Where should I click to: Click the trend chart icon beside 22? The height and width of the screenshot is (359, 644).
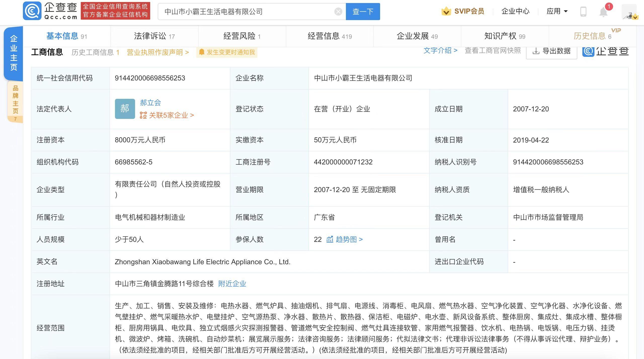coord(330,239)
